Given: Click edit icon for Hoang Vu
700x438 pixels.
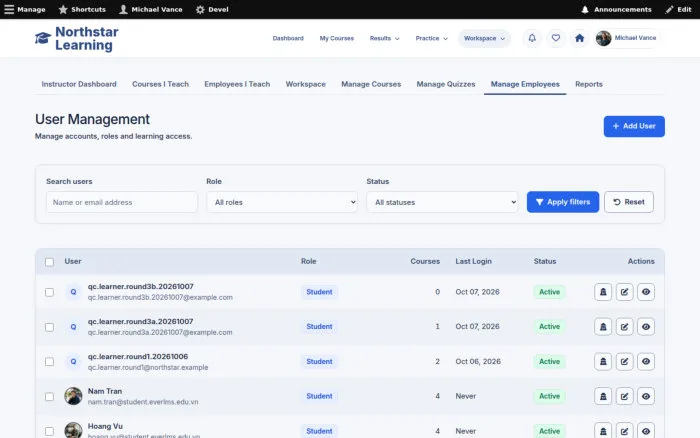Looking at the screenshot, I should 624,430.
